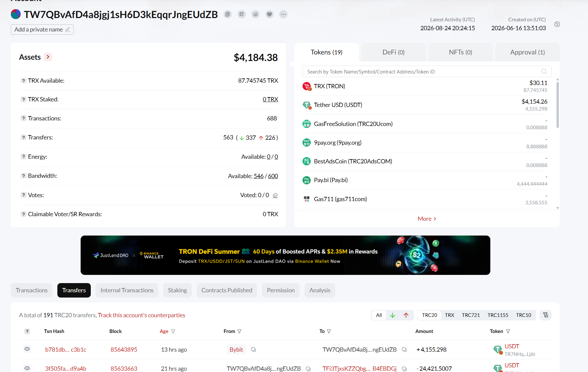Click the TRX (TRON) token logo

(307, 86)
